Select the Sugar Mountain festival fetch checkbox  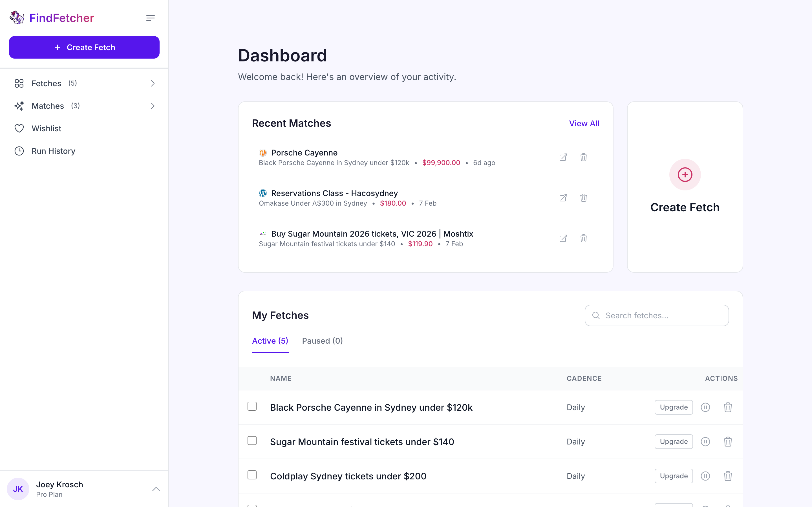point(252,441)
